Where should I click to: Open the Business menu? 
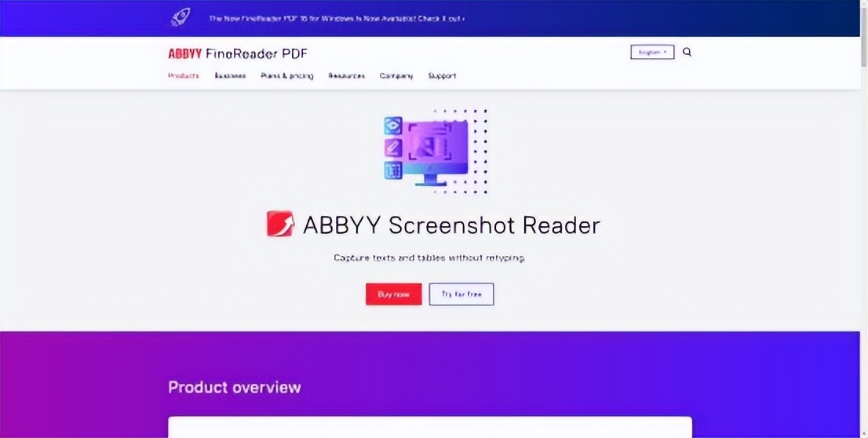pyautogui.click(x=230, y=76)
